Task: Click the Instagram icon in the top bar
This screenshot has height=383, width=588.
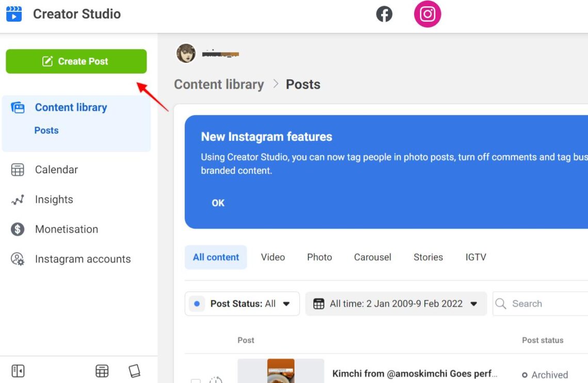Action: pyautogui.click(x=427, y=14)
